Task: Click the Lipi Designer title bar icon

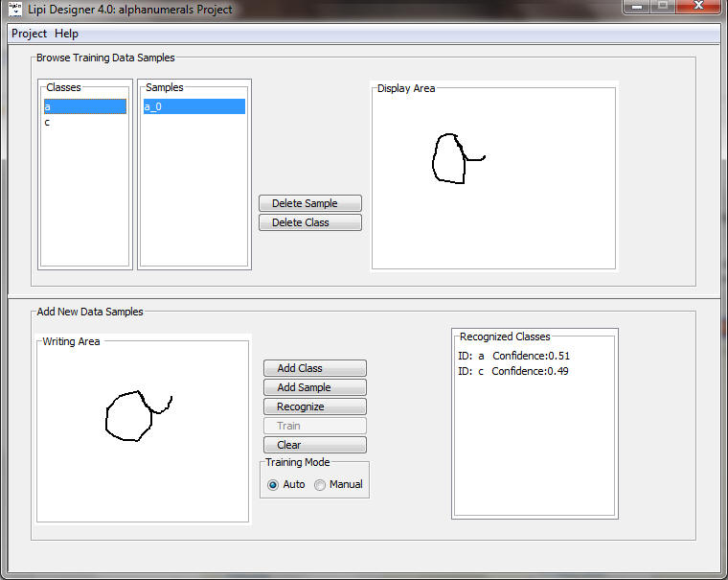Action: click(15, 10)
